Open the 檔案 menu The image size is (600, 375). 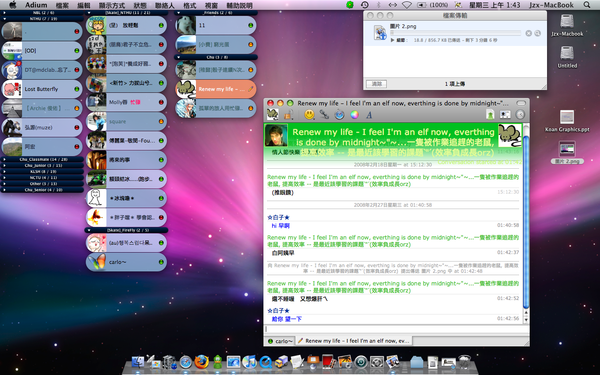(x=62, y=5)
